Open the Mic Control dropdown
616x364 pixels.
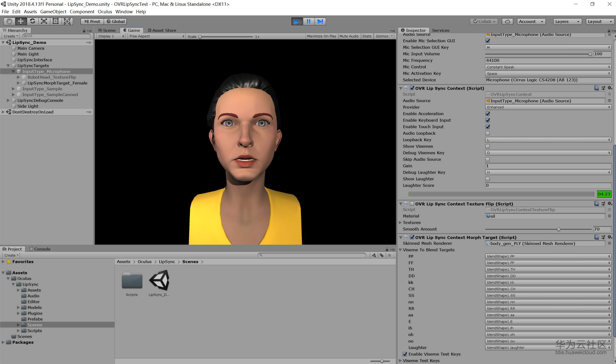(x=548, y=67)
